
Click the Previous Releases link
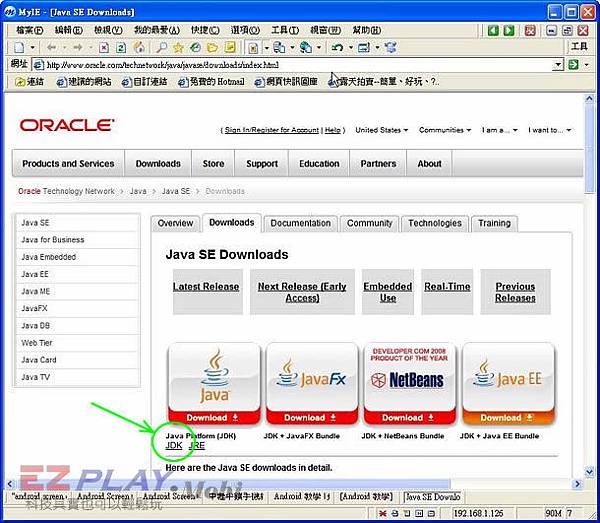click(x=515, y=292)
